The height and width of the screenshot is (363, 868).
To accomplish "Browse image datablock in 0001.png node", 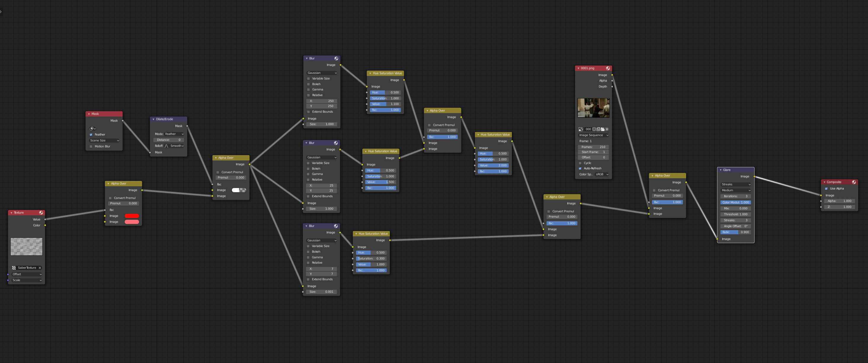I will coord(581,129).
